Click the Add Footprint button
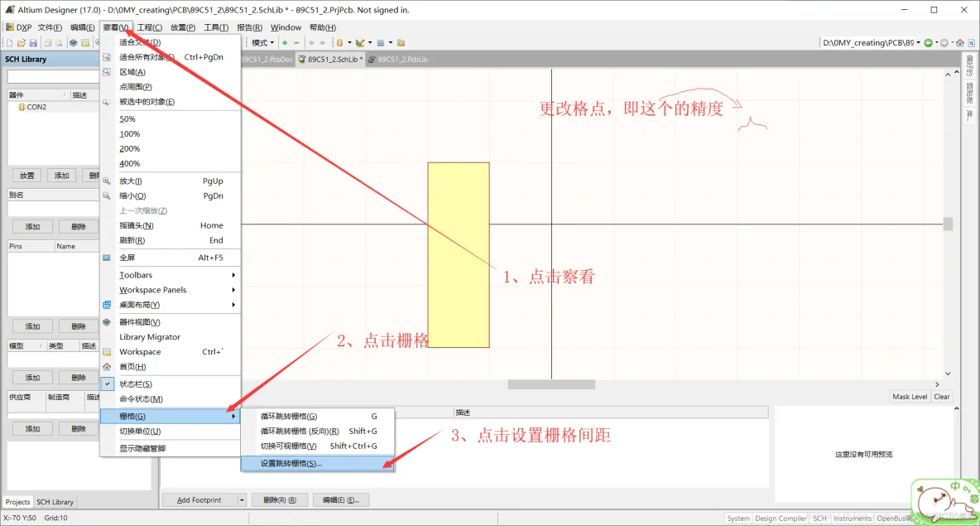The image size is (980, 526). [199, 500]
